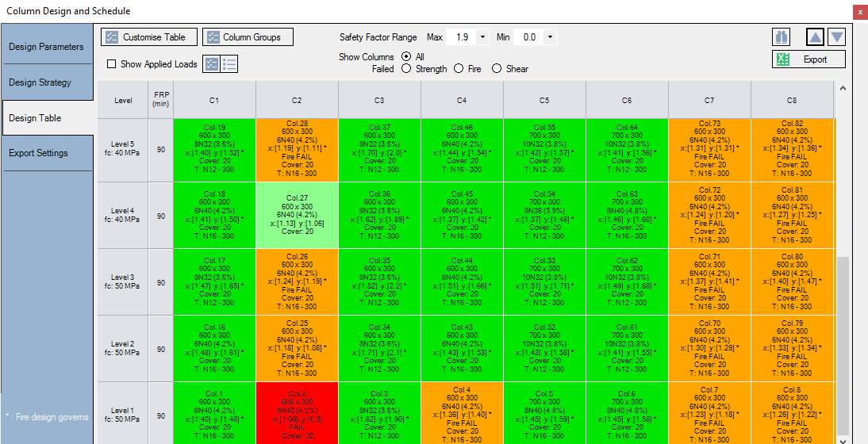Select the All columns radio button
The image size is (868, 444).
coord(407,57)
